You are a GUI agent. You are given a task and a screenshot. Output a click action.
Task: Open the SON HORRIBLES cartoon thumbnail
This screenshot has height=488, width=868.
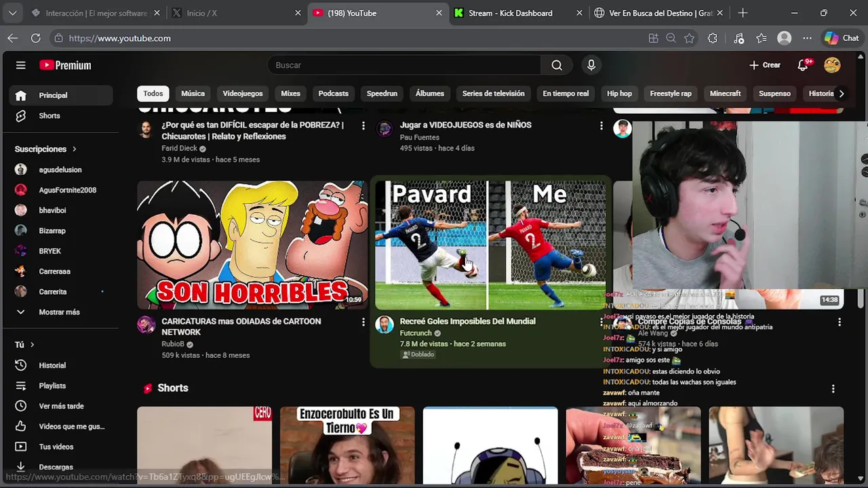[x=252, y=245]
